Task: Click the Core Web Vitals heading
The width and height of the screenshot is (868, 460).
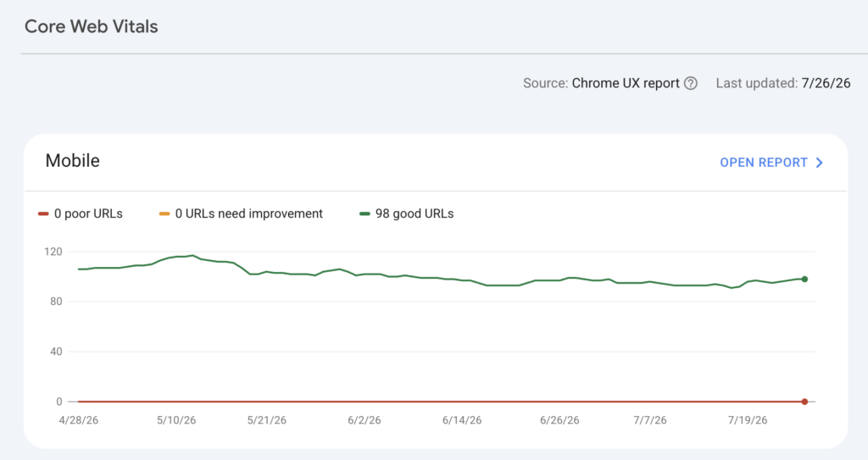Action: [92, 26]
